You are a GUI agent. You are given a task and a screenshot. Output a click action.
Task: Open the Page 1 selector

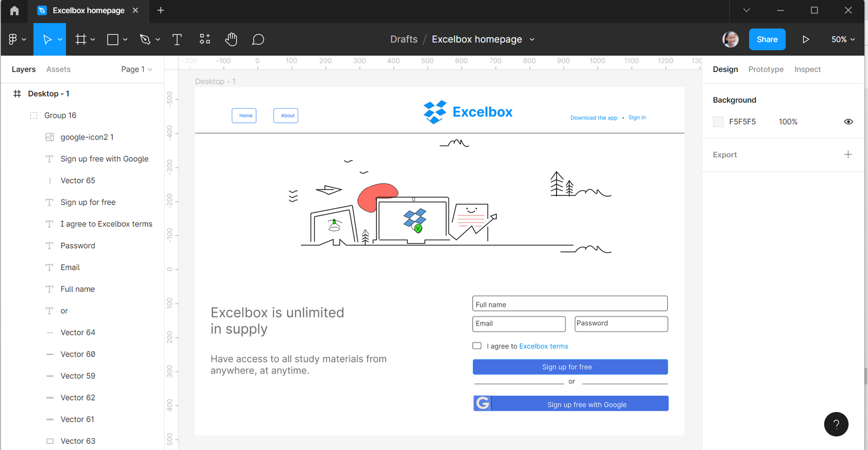click(137, 69)
